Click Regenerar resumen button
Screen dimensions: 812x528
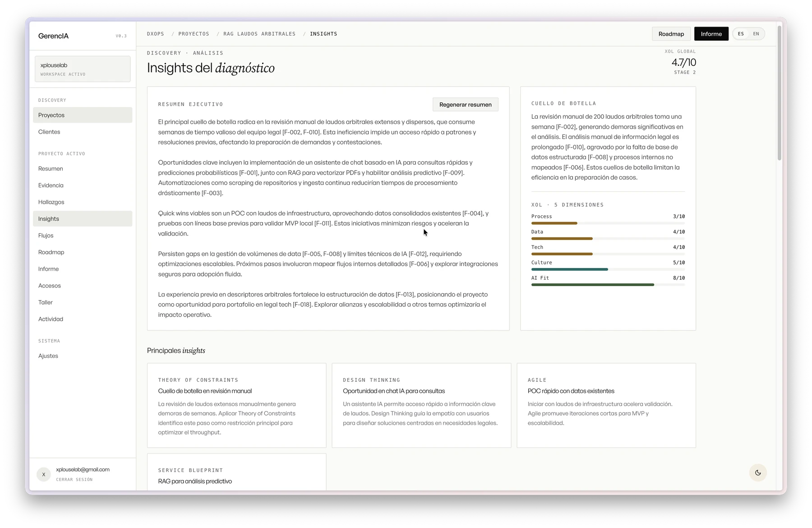coord(465,104)
